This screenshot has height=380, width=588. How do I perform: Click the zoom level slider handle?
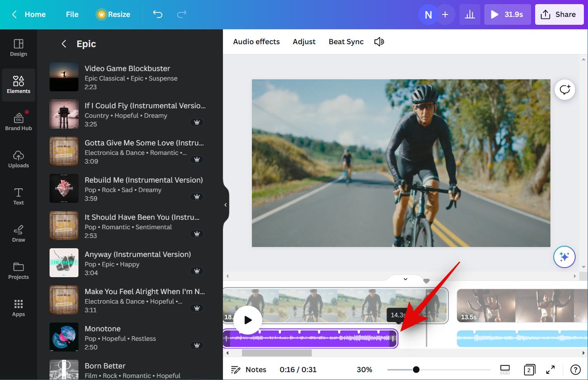coord(416,370)
